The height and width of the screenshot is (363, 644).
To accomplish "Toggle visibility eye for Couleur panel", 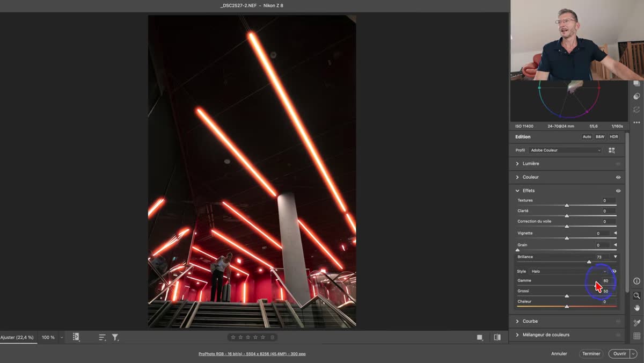I will tap(618, 177).
